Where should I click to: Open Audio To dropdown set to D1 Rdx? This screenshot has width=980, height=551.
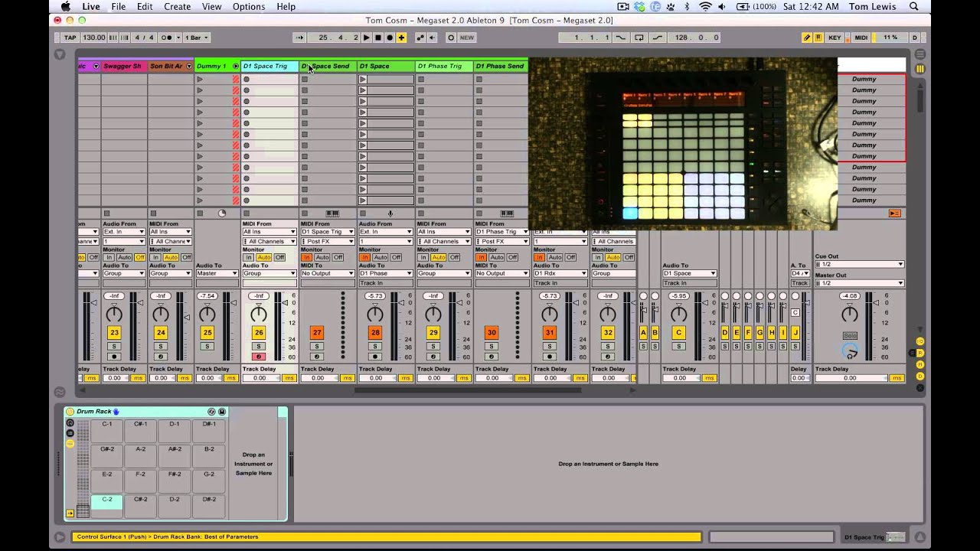click(560, 273)
